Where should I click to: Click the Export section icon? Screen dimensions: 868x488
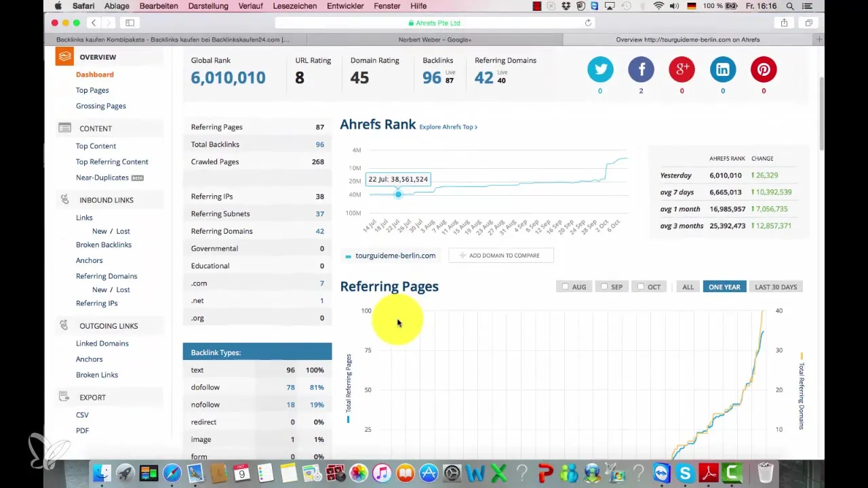pos(64,397)
